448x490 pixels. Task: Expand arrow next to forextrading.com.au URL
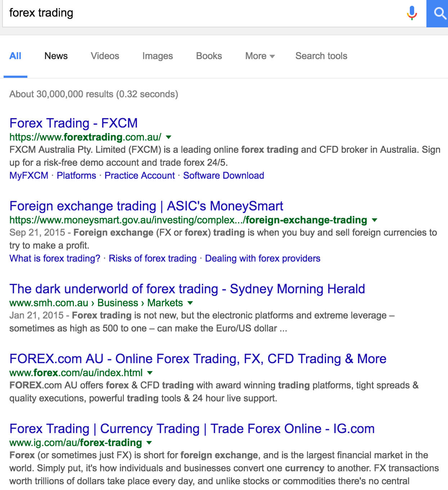(x=168, y=137)
